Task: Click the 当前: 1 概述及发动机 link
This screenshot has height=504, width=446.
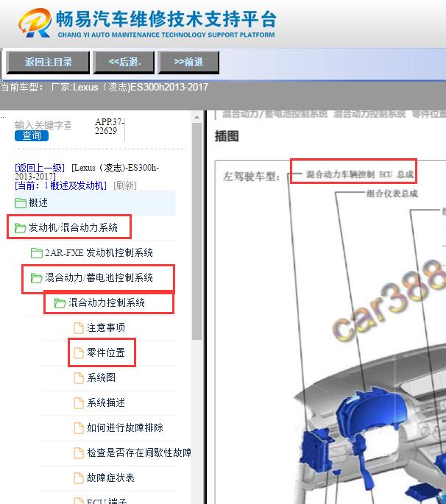Action: [60, 185]
